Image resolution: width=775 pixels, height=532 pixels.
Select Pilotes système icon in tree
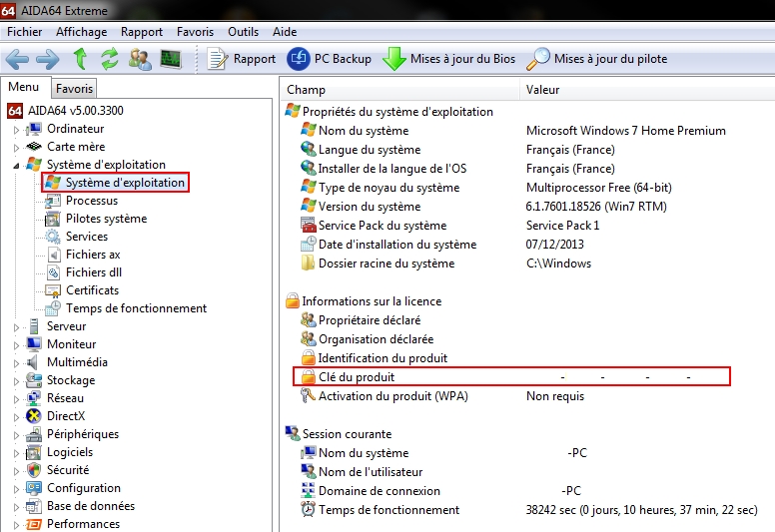[x=52, y=219]
